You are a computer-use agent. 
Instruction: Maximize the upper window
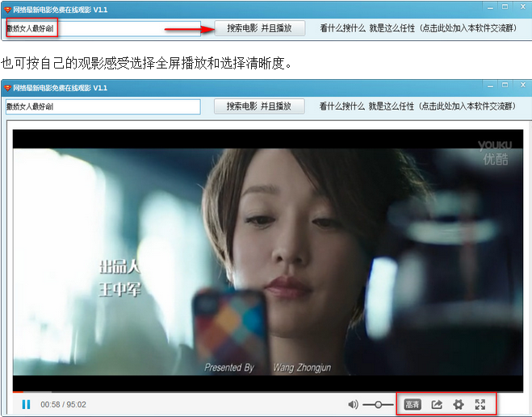pos(505,6)
